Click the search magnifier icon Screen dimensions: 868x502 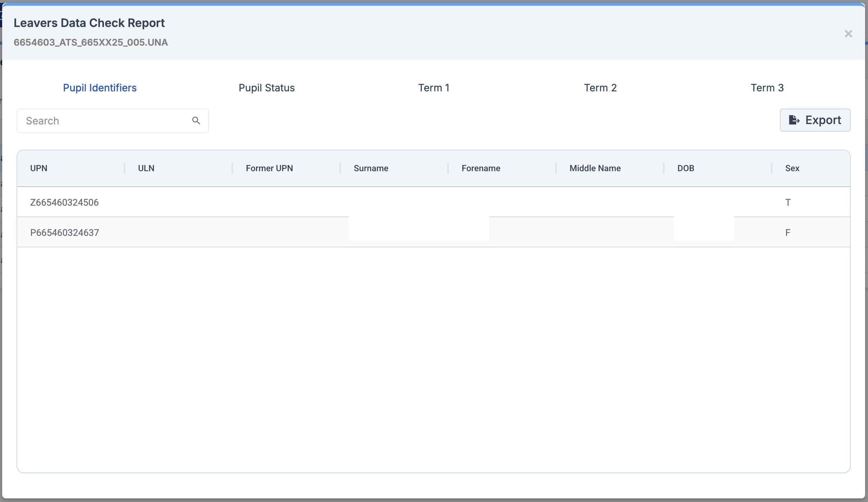pos(196,121)
